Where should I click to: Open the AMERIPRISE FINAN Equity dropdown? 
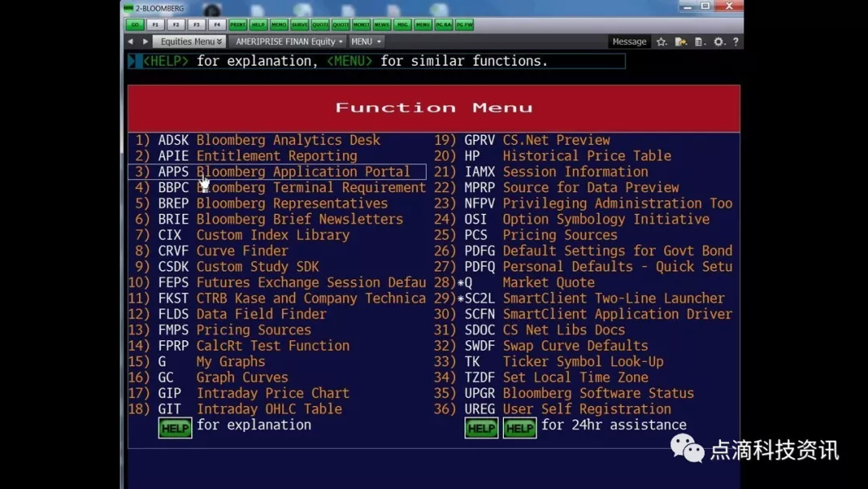point(289,42)
